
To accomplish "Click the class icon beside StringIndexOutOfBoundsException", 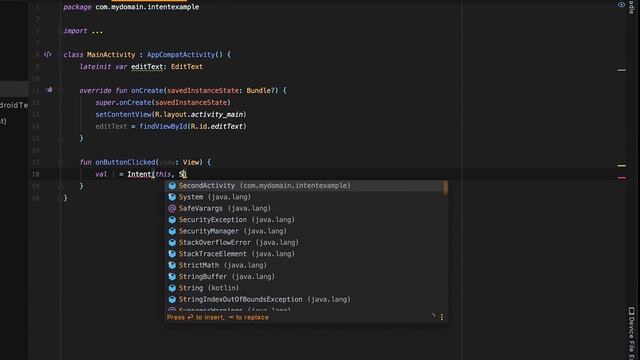I will pyautogui.click(x=172, y=300).
